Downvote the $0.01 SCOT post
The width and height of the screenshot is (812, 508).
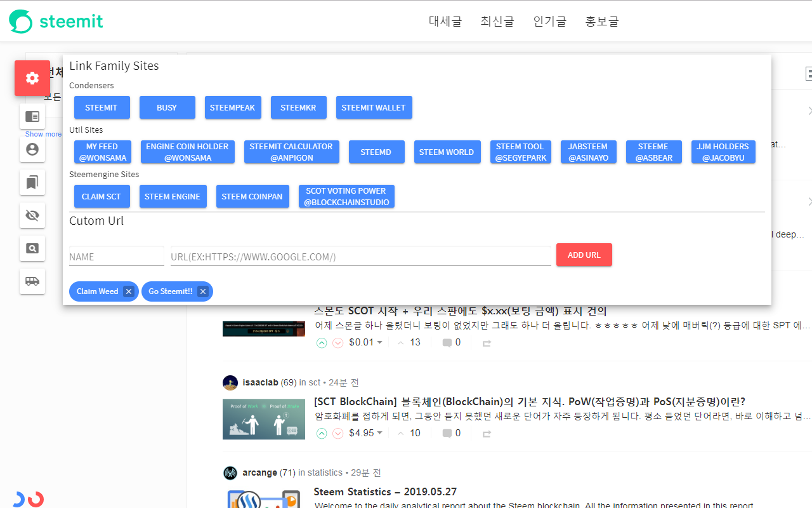pos(338,343)
